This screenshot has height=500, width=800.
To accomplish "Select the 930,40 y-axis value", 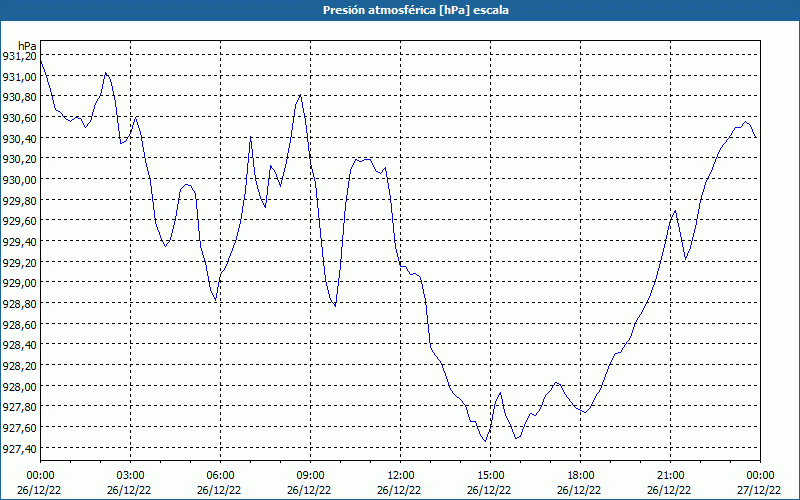I will point(19,138).
